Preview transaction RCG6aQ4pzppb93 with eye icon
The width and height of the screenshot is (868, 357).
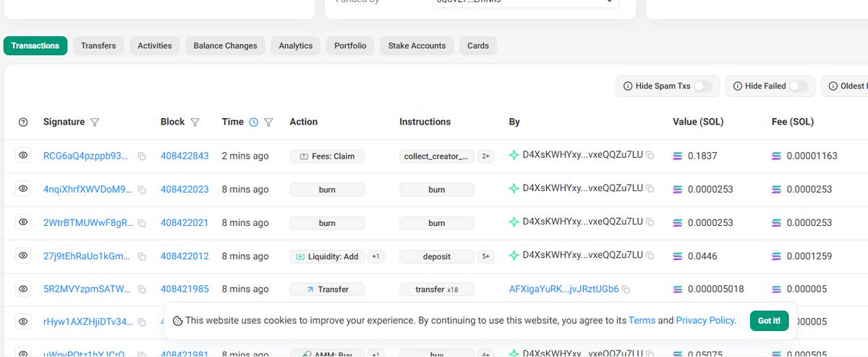click(x=23, y=155)
